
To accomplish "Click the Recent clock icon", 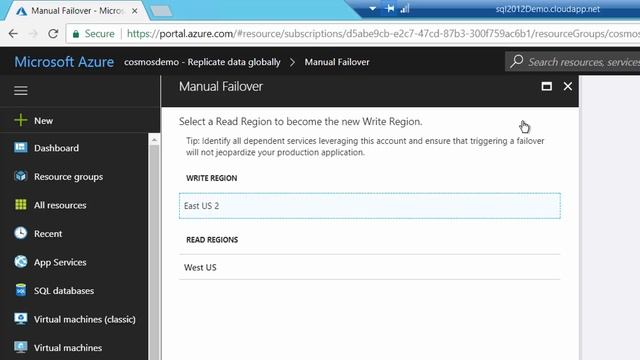I will [20, 233].
